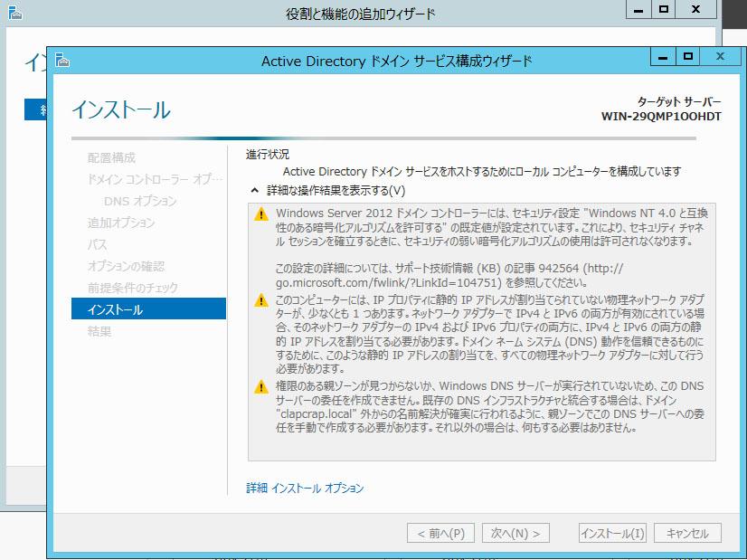The width and height of the screenshot is (747, 560).
Task: Select パス step in sidebar
Action: pos(97,244)
